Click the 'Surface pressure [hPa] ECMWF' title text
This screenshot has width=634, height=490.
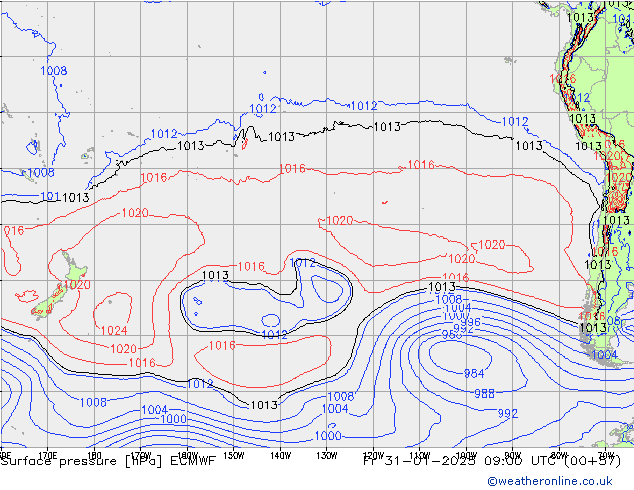click(108, 461)
